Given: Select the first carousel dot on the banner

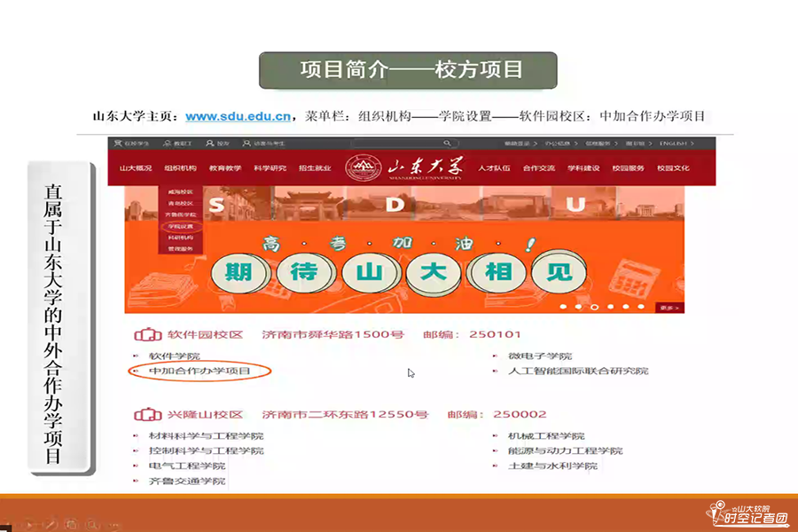Looking at the screenshot, I should pos(562,307).
